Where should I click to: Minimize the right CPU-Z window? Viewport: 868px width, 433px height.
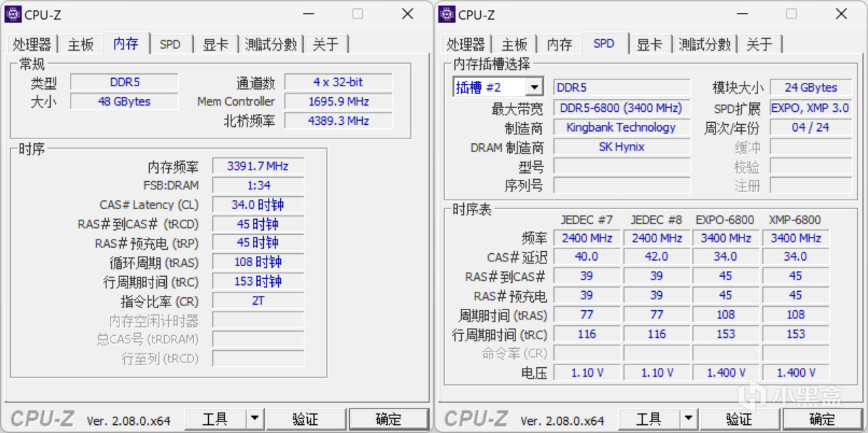click(x=743, y=14)
